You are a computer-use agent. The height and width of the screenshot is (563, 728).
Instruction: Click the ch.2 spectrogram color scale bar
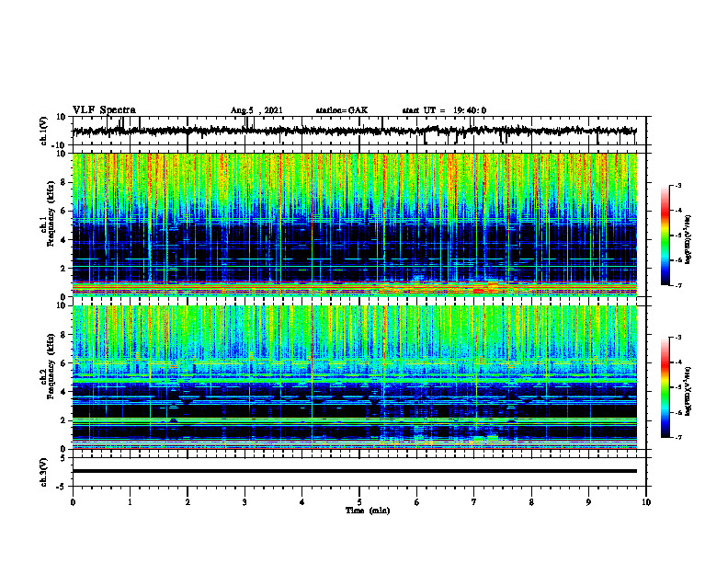tap(665, 387)
